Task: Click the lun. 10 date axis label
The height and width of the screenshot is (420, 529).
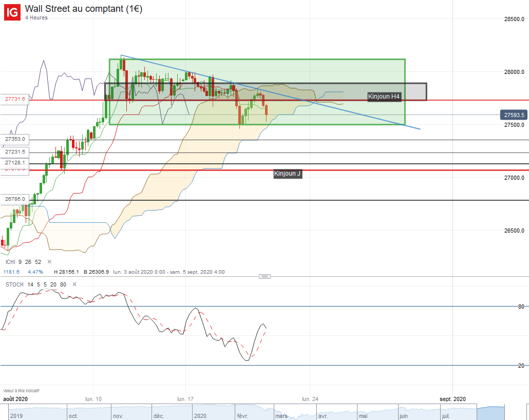Action: (93, 399)
